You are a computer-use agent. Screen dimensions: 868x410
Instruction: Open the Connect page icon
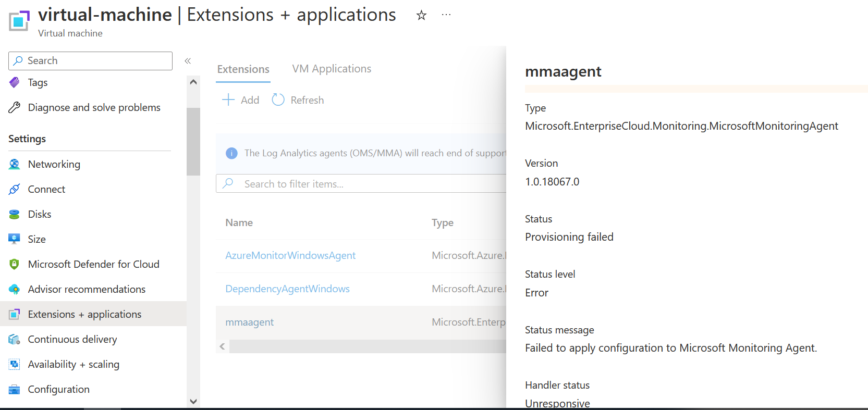[x=15, y=189]
